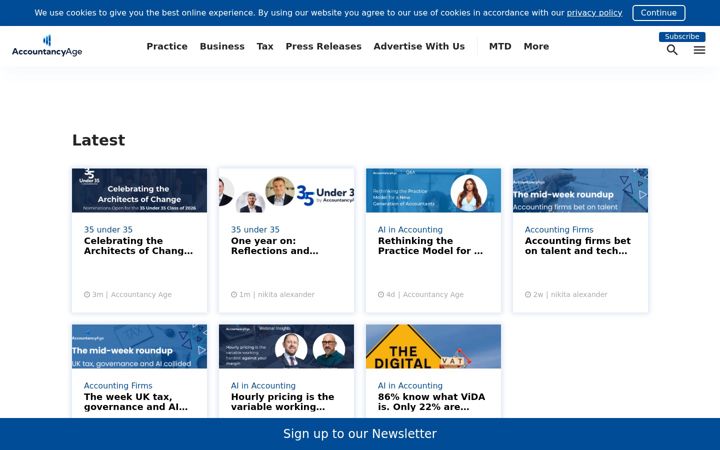The image size is (720, 450).
Task: Open headline Celebrating the Architects of Chang…
Action: click(138, 246)
